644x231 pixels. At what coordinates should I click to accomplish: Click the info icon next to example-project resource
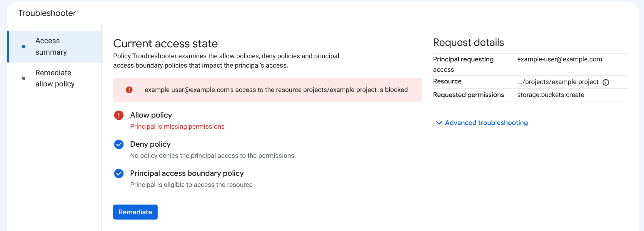(606, 82)
